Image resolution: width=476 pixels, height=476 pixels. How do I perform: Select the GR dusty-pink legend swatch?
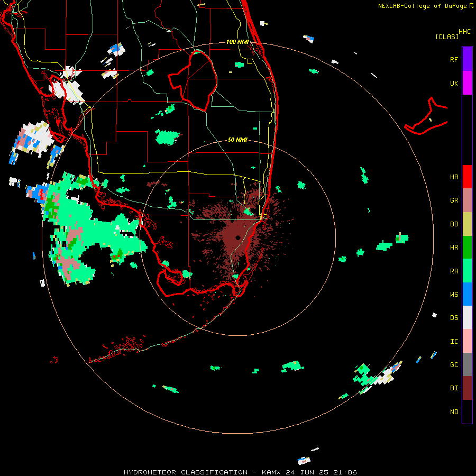pos(467,200)
